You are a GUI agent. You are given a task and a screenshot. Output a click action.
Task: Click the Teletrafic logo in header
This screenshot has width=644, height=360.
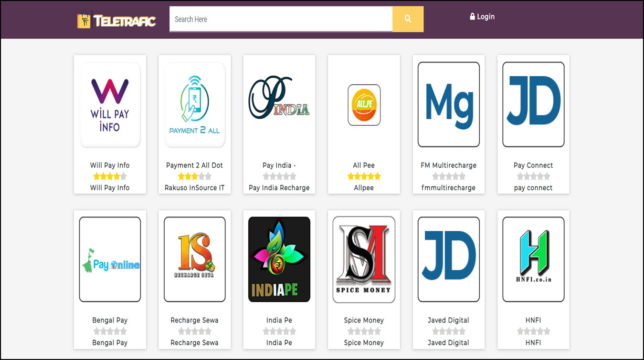[x=116, y=20]
